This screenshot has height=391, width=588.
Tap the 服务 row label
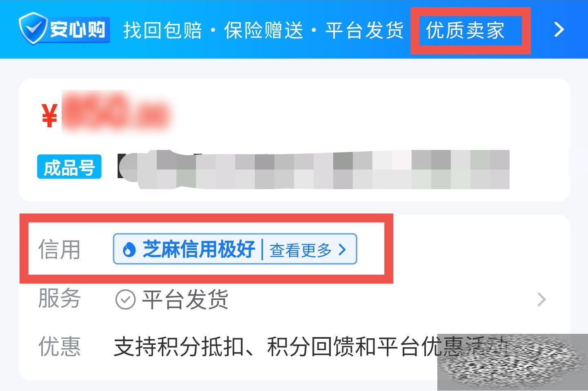tap(59, 298)
